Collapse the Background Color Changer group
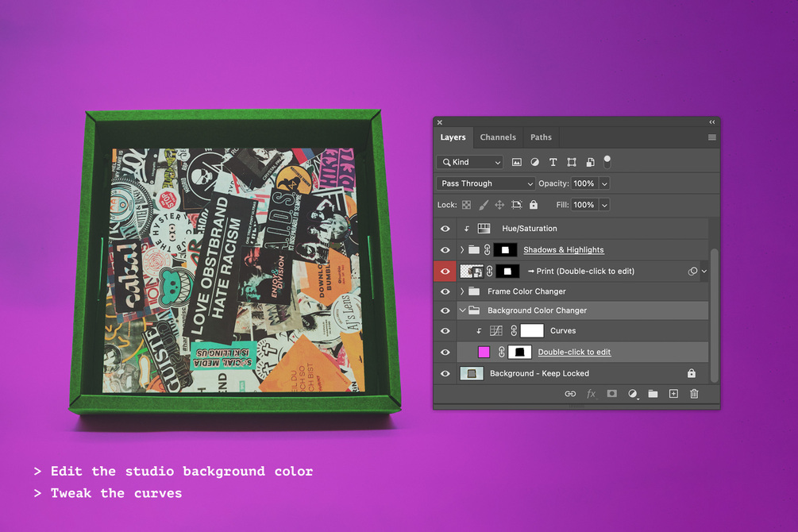The image size is (798, 532). 462,310
